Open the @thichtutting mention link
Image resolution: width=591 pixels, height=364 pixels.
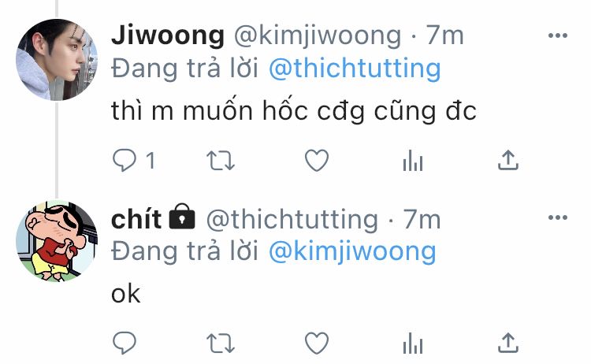355,69
